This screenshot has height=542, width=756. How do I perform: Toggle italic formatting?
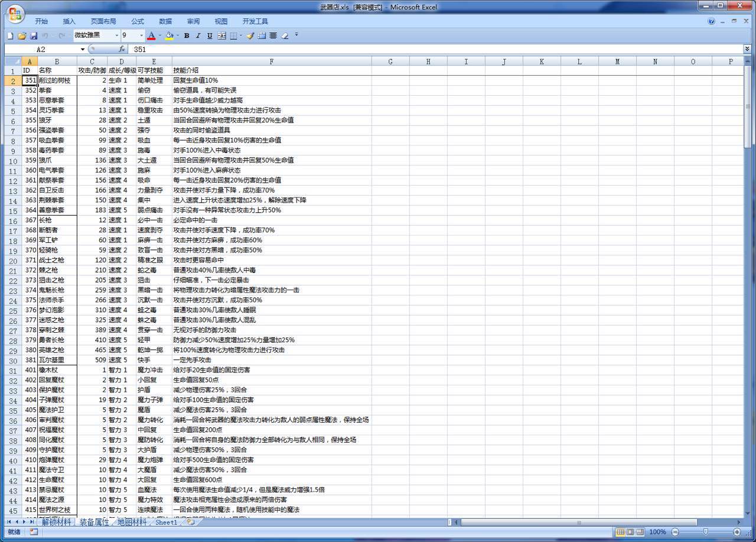pyautogui.click(x=198, y=36)
